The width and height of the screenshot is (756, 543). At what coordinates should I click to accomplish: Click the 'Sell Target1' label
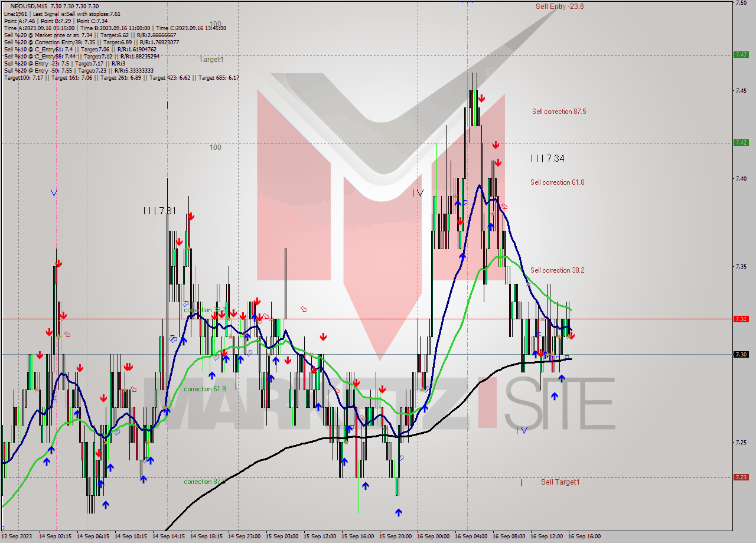coord(560,482)
